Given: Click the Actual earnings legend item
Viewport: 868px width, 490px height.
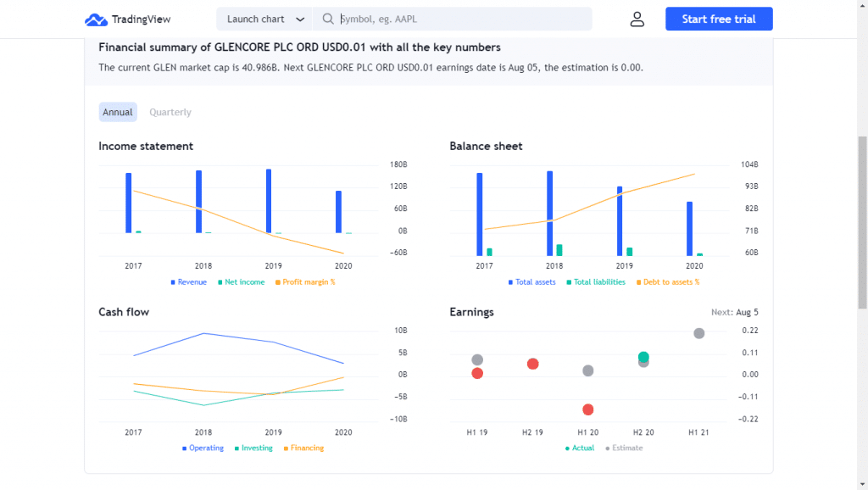Looking at the screenshot, I should click(580, 448).
